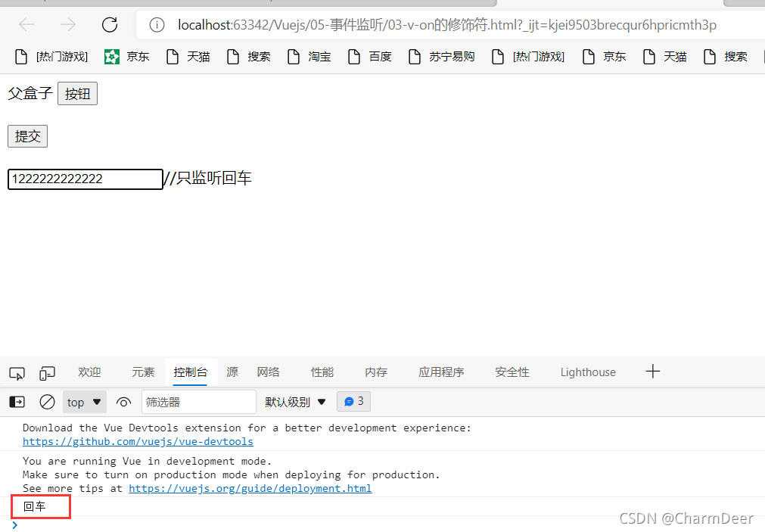Select the 控制台 DevTools tab

(191, 372)
